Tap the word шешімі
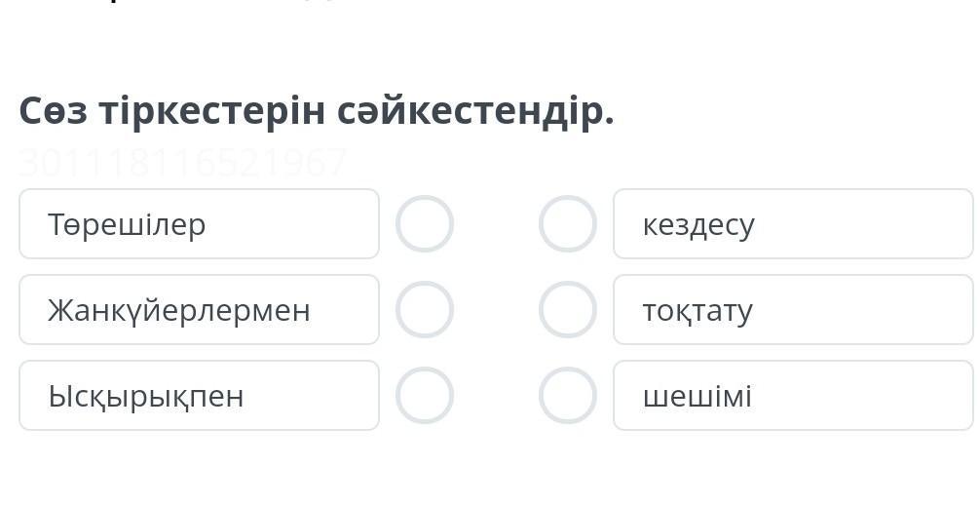 point(697,397)
